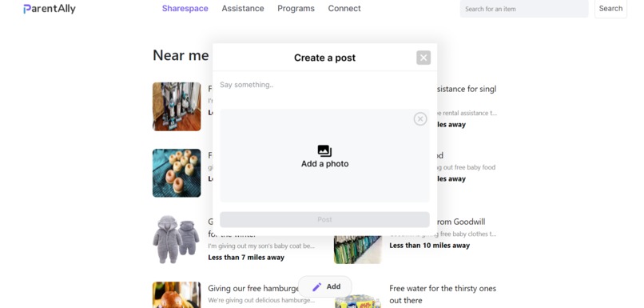Image resolution: width=644 pixels, height=308 pixels.
Task: Click the Add a photo gallery icon
Action: [x=324, y=151]
